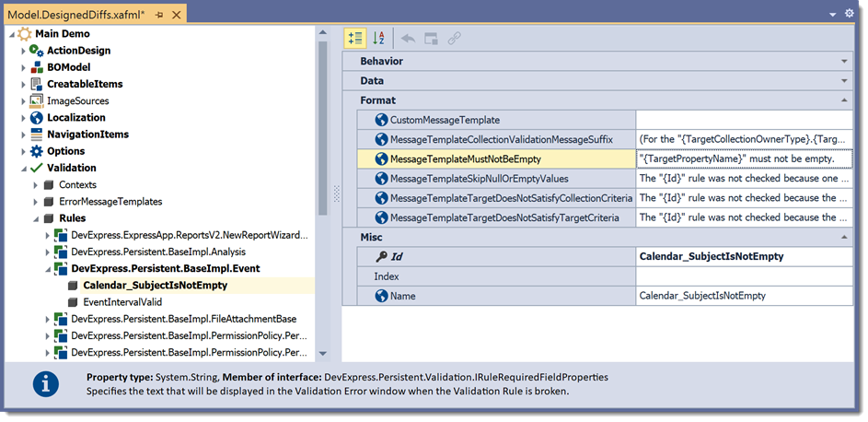This screenshot has height=422, width=868.
Task: Select the ErrorMessageTemplates node
Action: tap(110, 202)
